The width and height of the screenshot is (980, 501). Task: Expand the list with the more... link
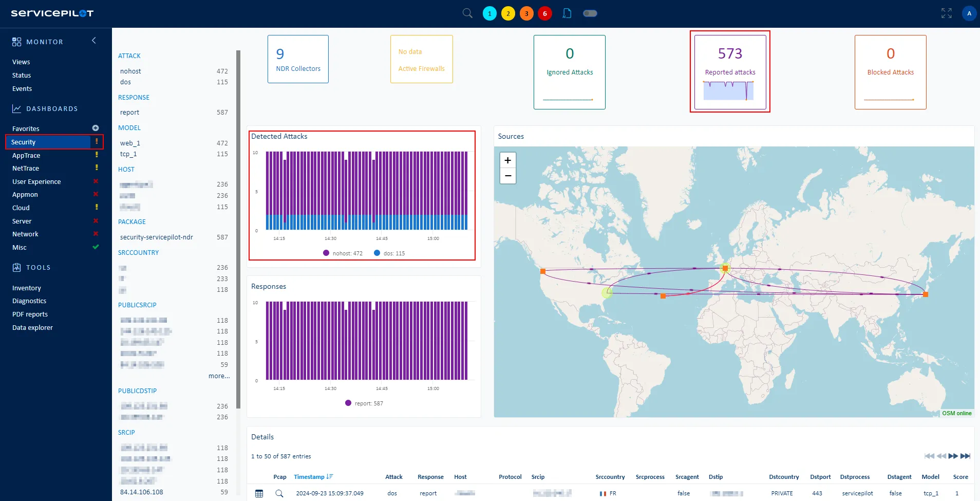(219, 376)
